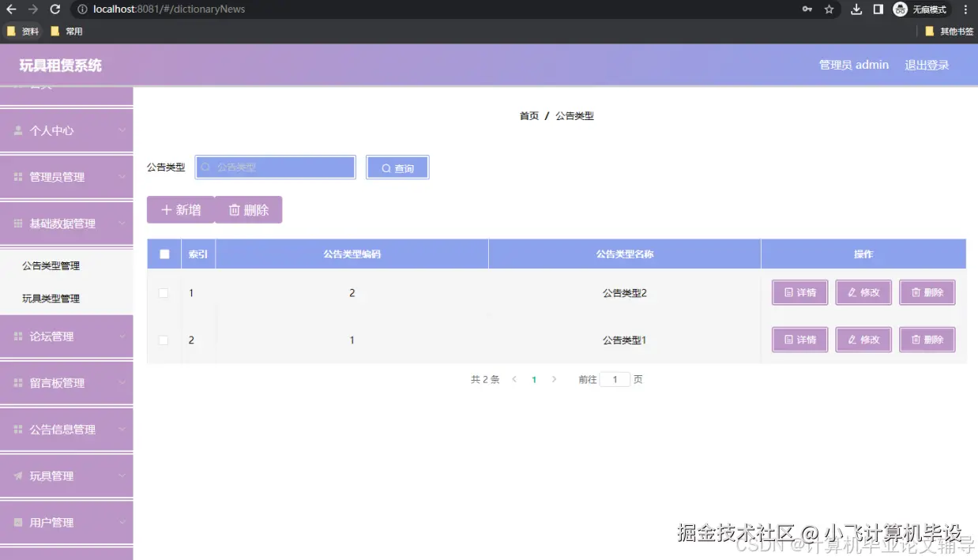Open 公告信息管理 sidebar menu
Screen dimensions: 978x560
tap(66, 430)
